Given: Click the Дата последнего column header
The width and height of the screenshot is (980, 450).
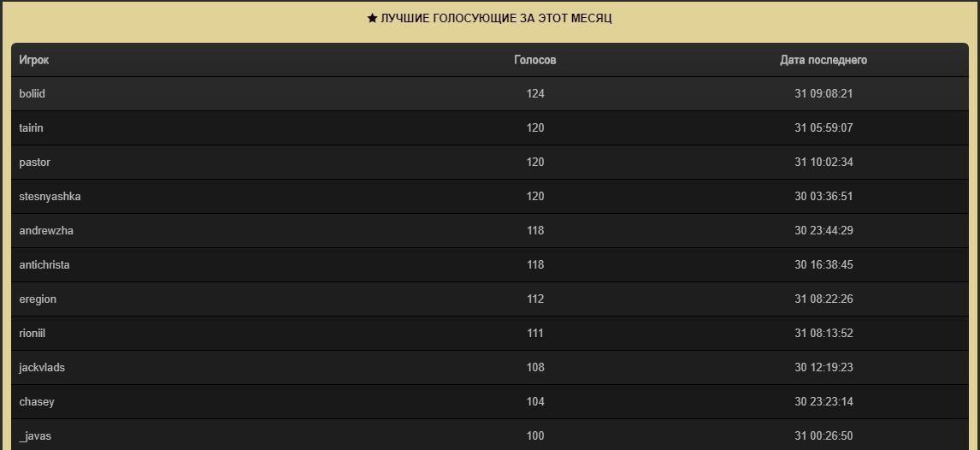Looking at the screenshot, I should (824, 60).
